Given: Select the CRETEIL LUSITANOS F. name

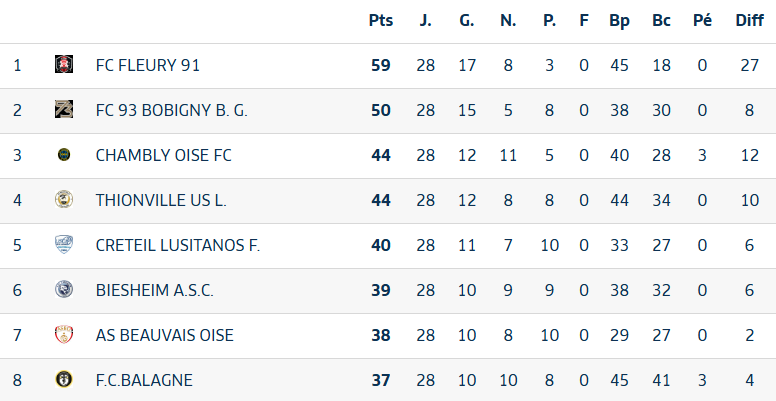Looking at the screenshot, I should point(177,245).
